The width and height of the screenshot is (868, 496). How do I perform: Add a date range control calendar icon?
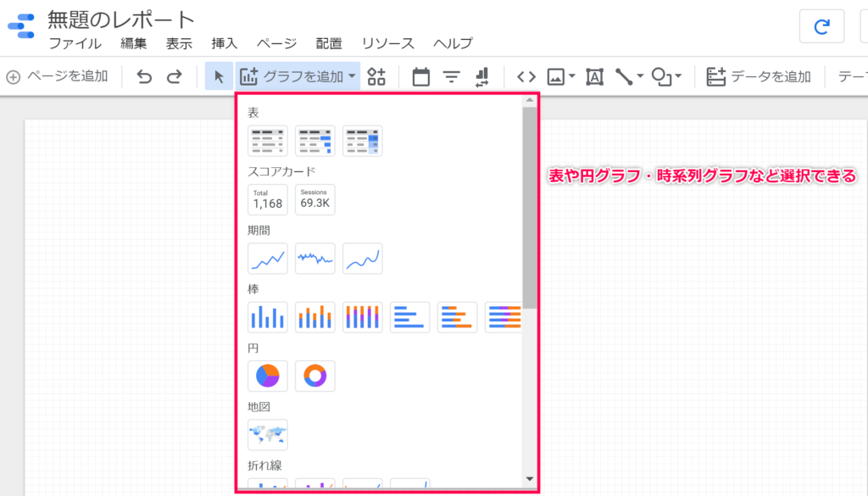(x=420, y=76)
